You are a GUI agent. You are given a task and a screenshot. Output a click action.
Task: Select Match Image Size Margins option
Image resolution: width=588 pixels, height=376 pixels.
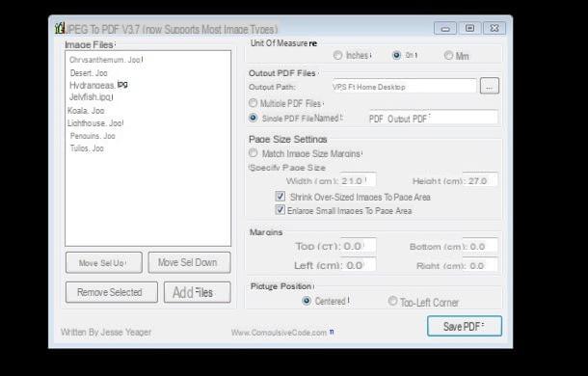(254, 153)
